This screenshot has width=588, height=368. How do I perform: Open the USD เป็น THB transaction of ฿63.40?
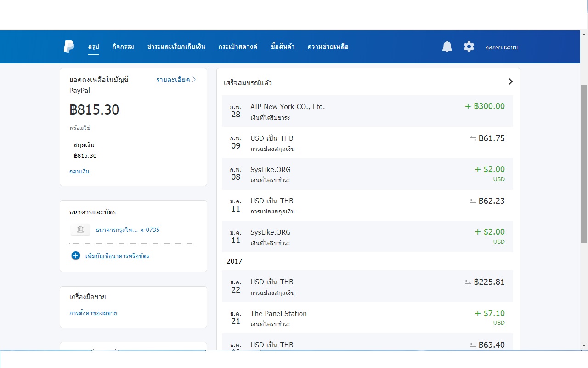[x=367, y=341]
